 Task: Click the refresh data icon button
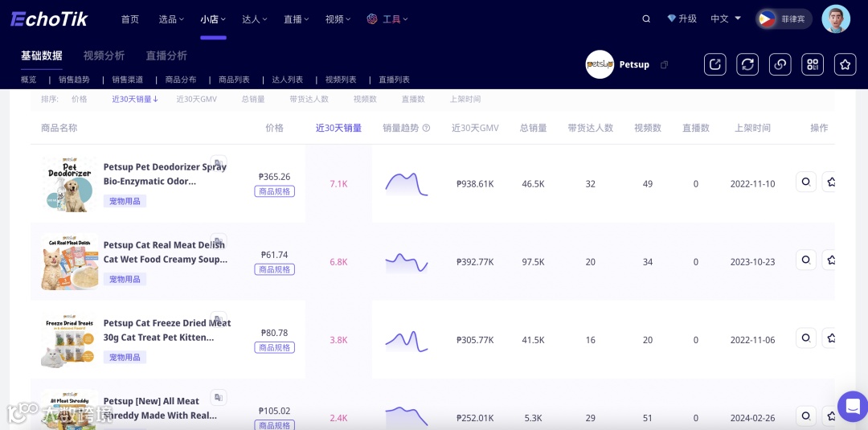point(747,65)
